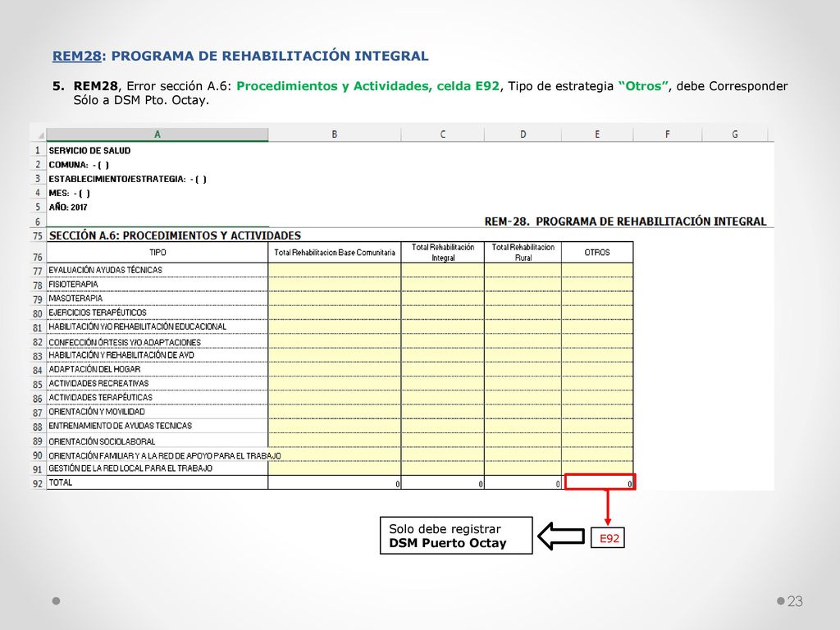Select row header 92
The image size is (840, 630).
pos(38,482)
